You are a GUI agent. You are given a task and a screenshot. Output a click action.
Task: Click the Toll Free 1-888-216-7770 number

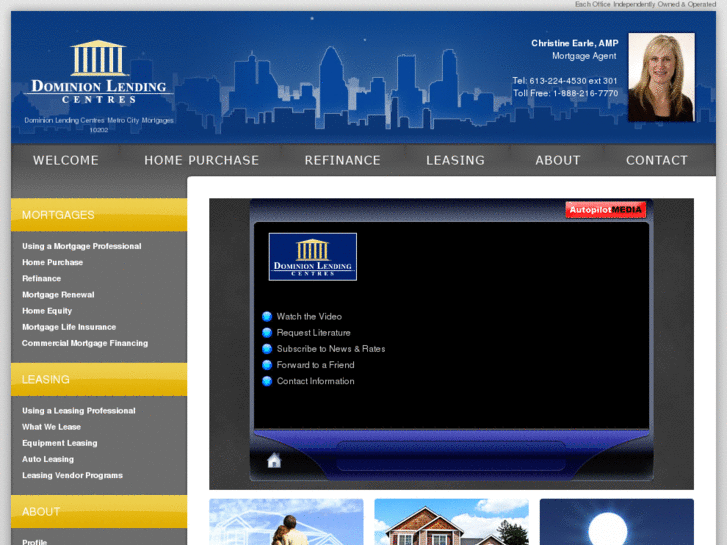click(x=565, y=93)
